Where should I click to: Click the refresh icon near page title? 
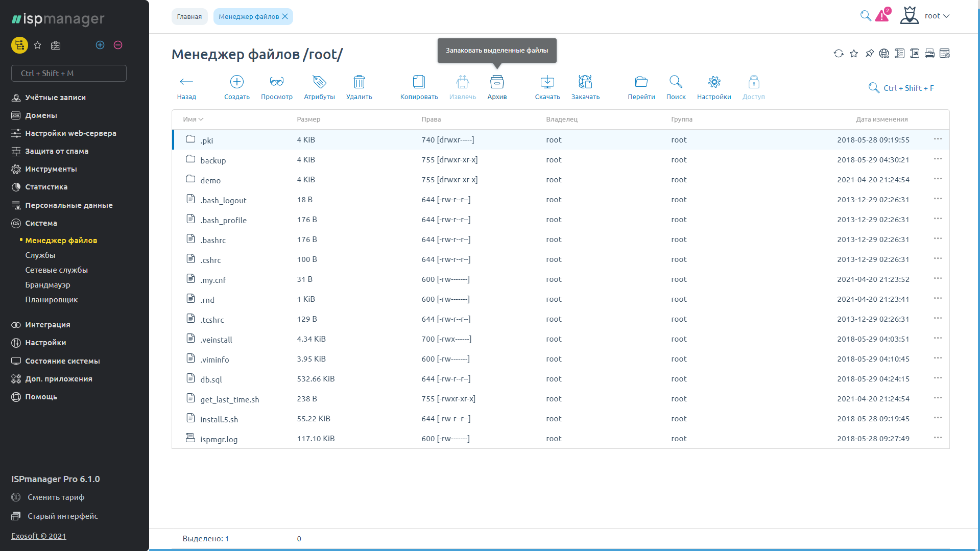[839, 54]
